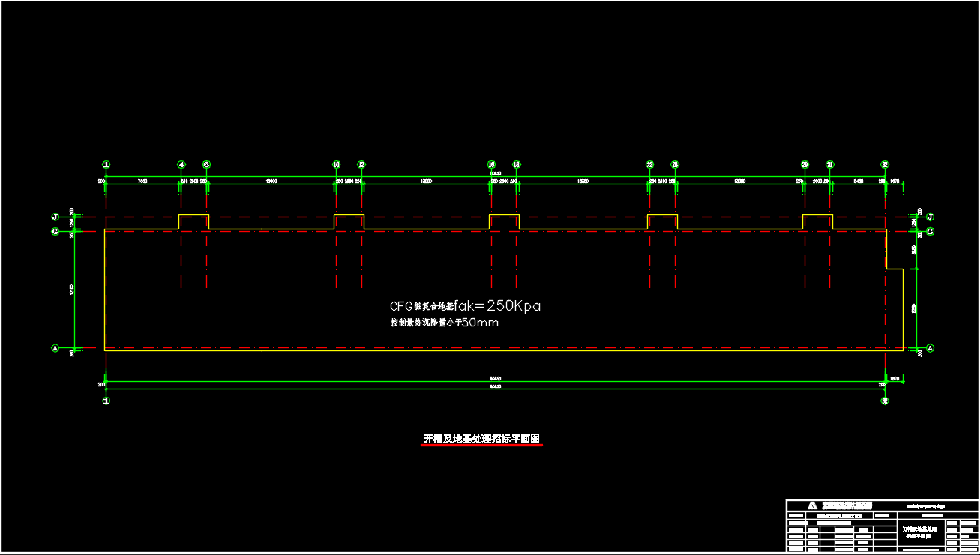The image size is (980, 555).
Task: Select the red-underlined drawing title below plan
Action: pos(481,439)
